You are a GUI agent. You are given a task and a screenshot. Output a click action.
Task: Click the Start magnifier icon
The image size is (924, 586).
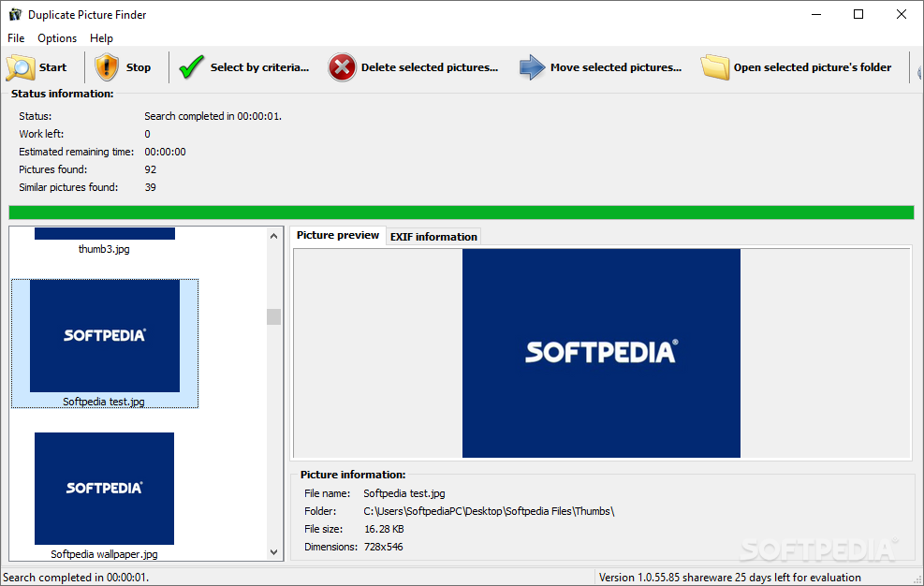tap(21, 67)
